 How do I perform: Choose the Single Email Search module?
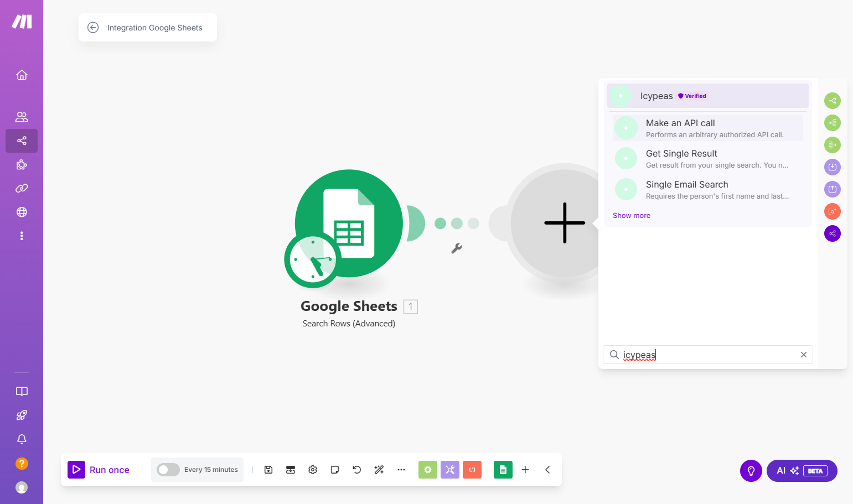point(707,190)
